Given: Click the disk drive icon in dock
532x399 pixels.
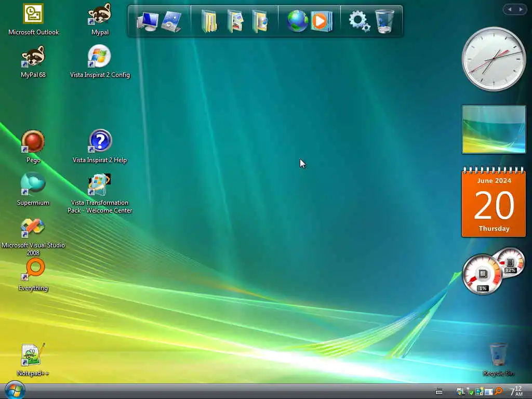Looking at the screenshot, I should coord(171,22).
